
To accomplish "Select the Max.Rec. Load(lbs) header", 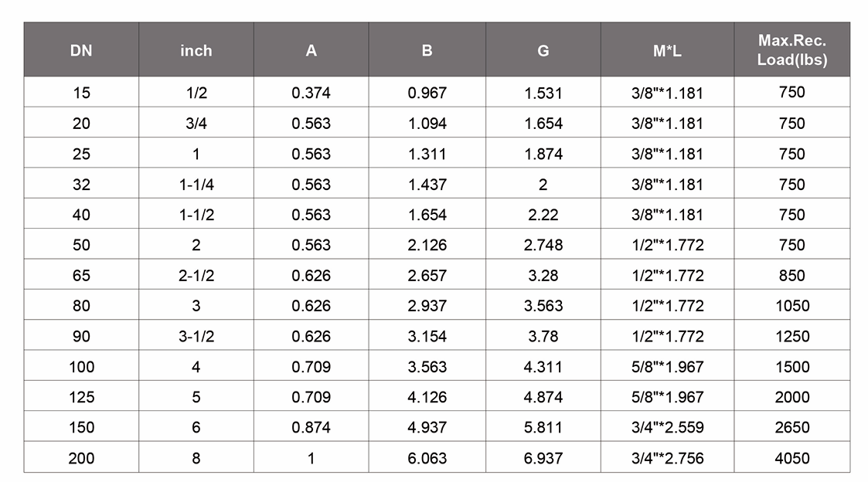I will click(x=791, y=50).
